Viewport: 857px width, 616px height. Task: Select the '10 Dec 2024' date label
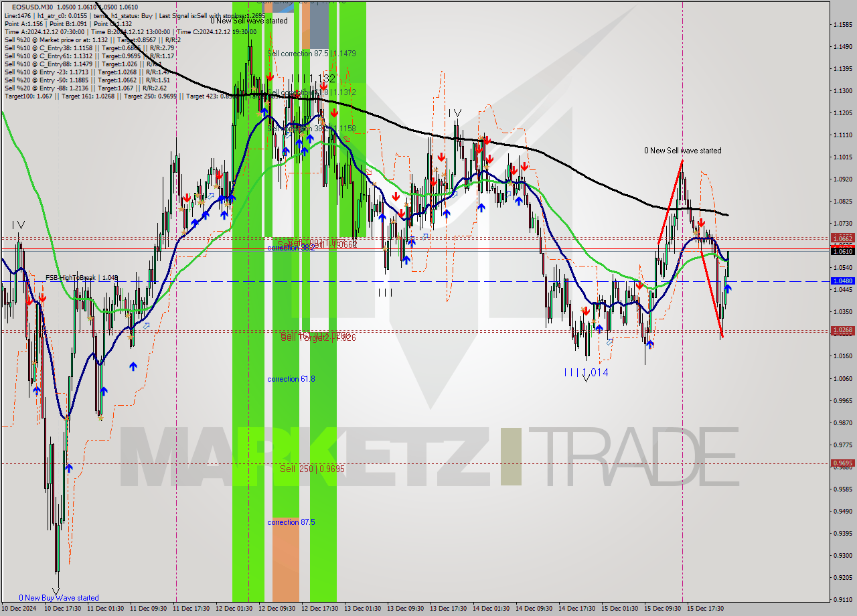click(19, 609)
